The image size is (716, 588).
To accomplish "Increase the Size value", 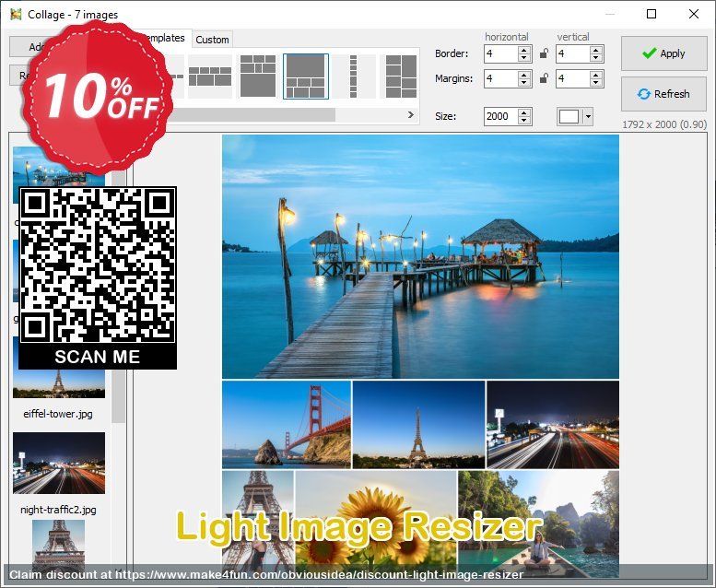I will point(524,112).
